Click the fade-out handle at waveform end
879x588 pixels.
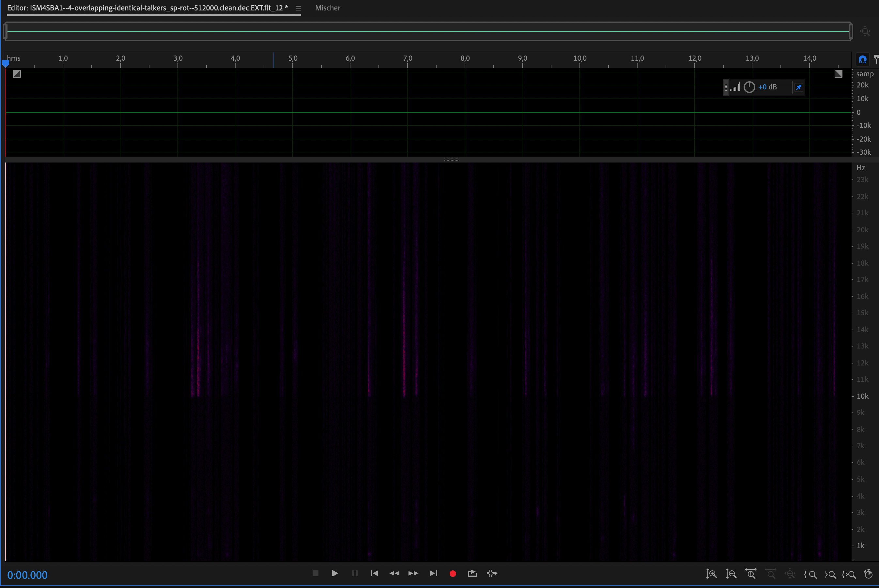click(839, 73)
